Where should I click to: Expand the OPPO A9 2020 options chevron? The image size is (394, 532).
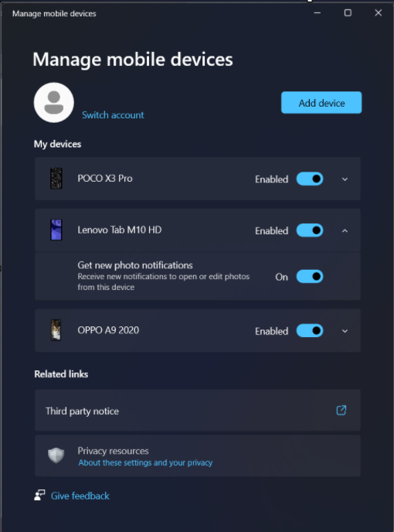(345, 331)
